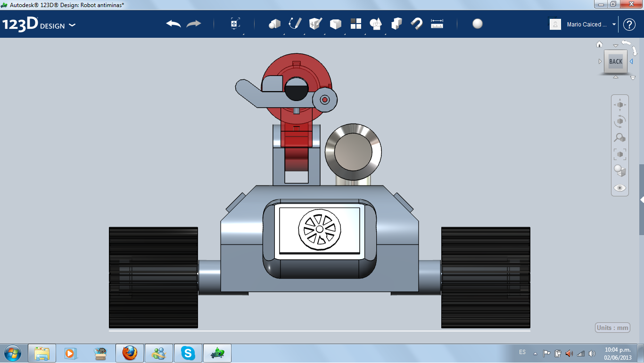Image resolution: width=644 pixels, height=363 pixels.
Task: Click the Fit to view tool
Action: coord(620,154)
